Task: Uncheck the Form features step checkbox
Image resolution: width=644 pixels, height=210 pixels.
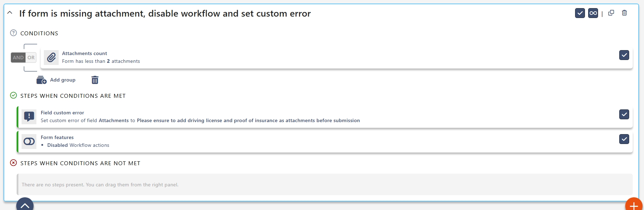Action: [624, 139]
